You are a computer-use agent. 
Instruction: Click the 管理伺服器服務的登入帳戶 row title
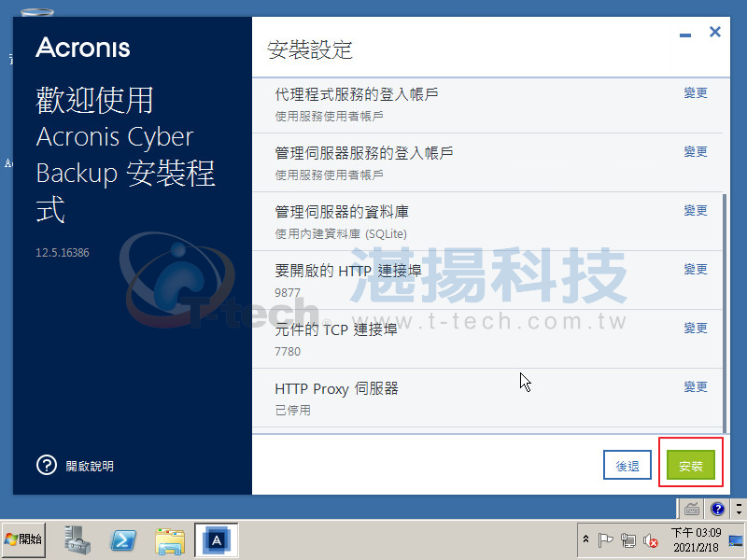coord(363,153)
